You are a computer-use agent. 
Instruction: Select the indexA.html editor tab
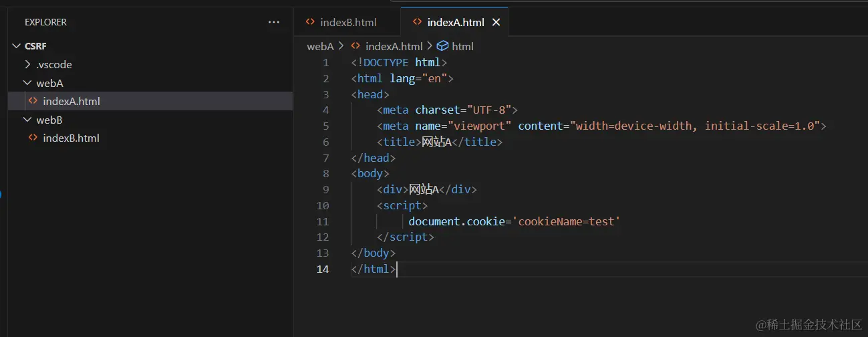pos(455,22)
